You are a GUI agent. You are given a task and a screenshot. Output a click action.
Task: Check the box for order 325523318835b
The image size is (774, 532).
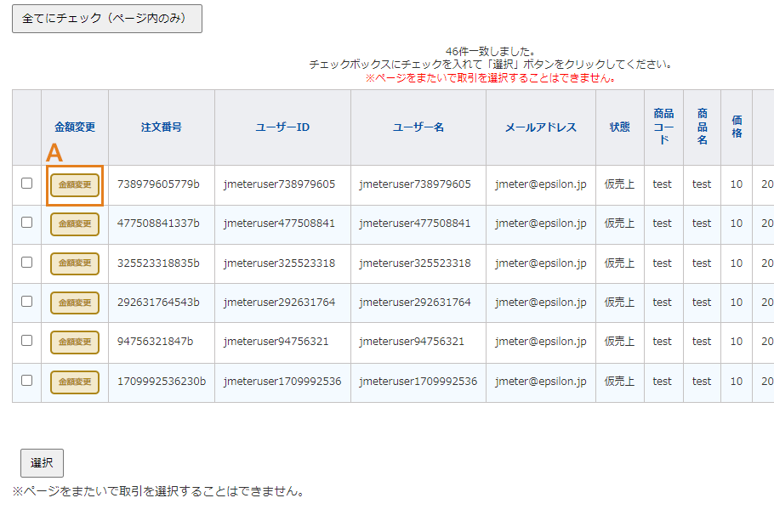click(x=26, y=262)
